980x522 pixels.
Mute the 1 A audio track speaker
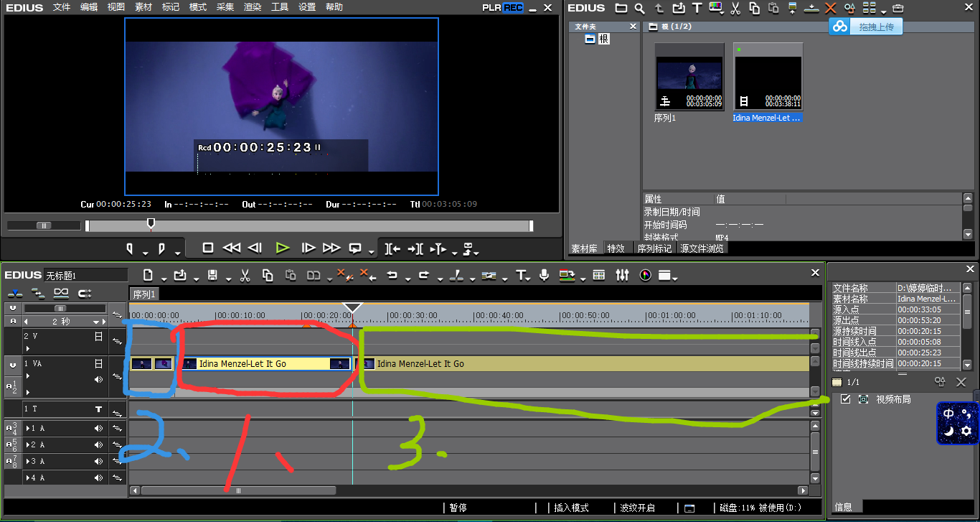(98, 428)
